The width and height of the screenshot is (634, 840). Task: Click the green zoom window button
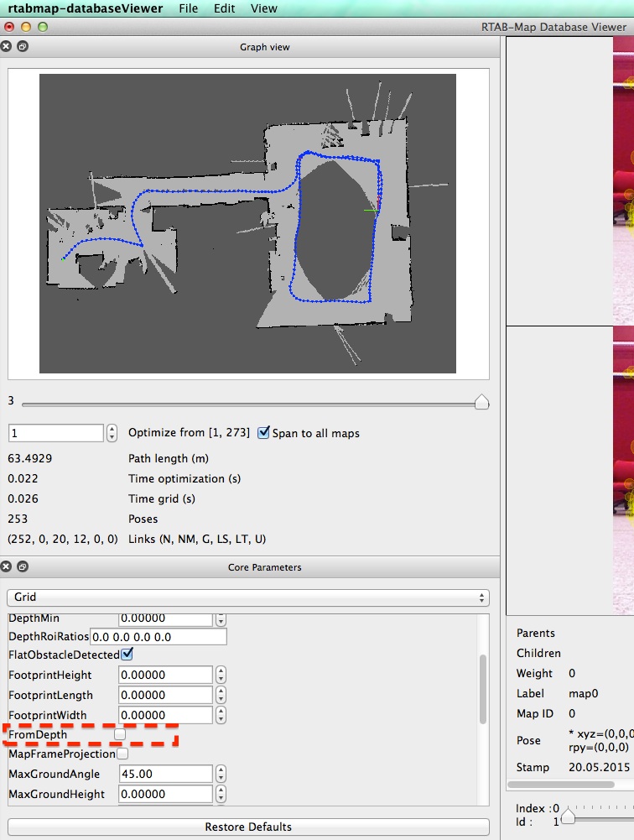[42, 27]
